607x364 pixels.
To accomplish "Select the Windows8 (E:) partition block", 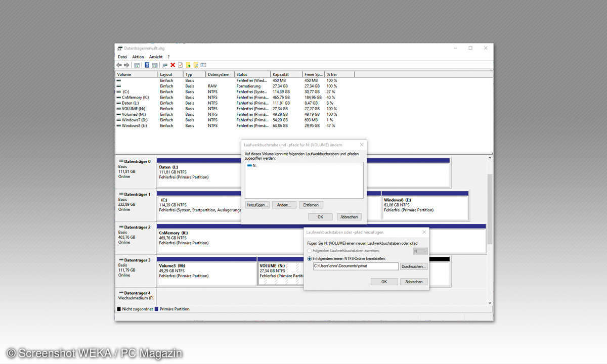I will [425, 205].
